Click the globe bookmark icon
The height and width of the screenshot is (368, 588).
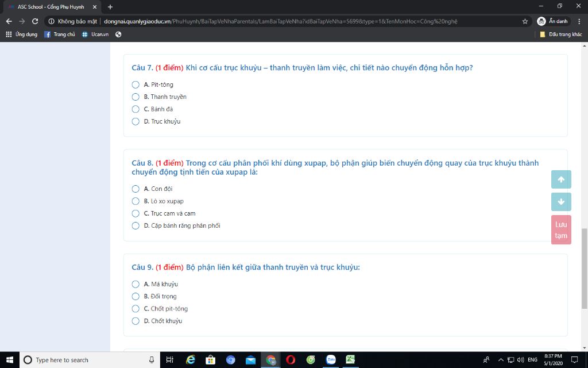118,34
